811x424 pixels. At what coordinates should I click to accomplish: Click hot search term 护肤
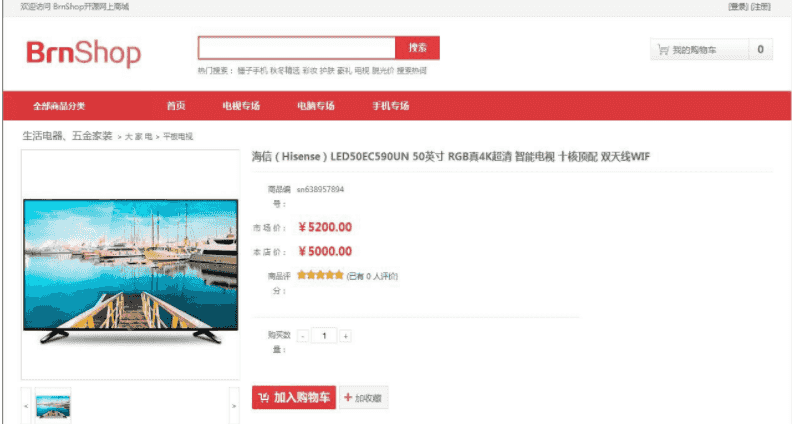pyautogui.click(x=327, y=71)
